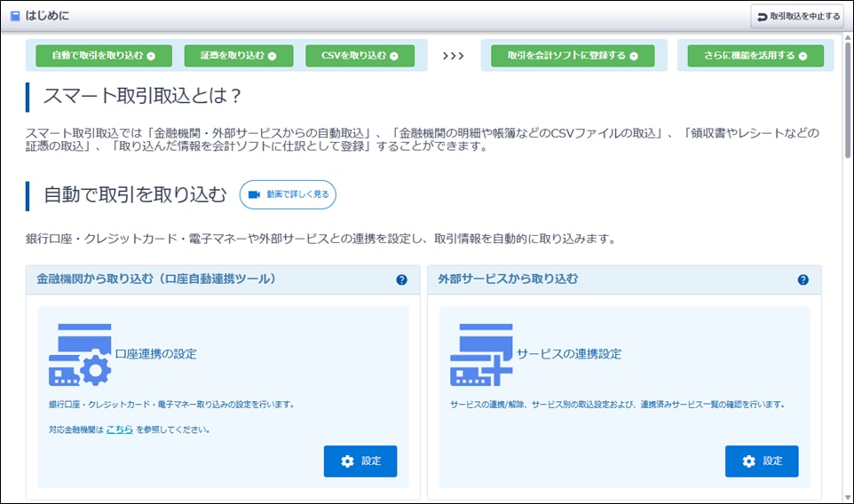Jump to CSVを取り込む section

(360, 56)
